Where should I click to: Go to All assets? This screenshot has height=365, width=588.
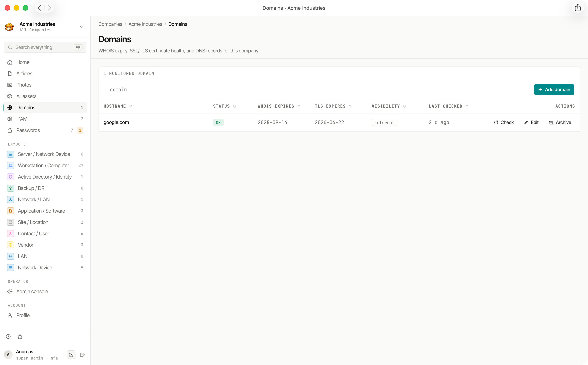click(45, 96)
